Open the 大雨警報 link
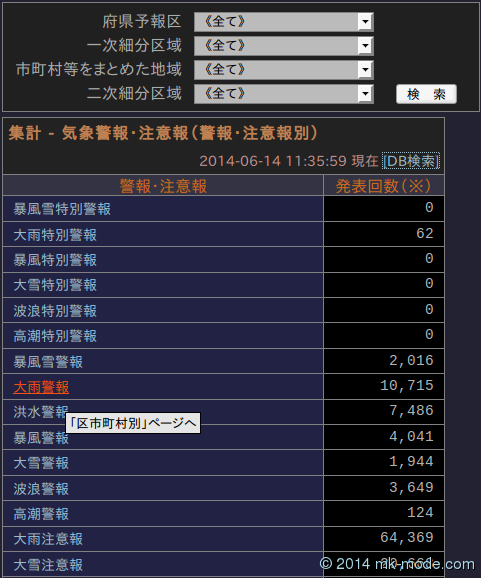 [41, 387]
